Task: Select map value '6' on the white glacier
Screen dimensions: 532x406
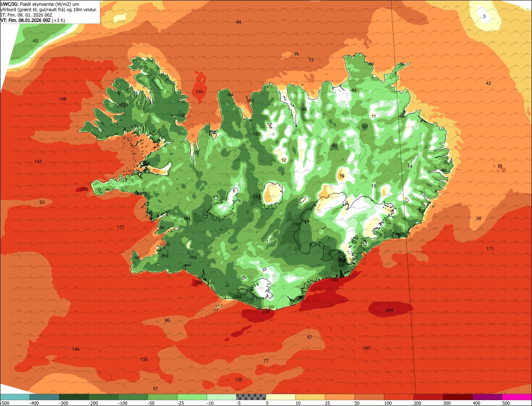Action: [234, 191]
